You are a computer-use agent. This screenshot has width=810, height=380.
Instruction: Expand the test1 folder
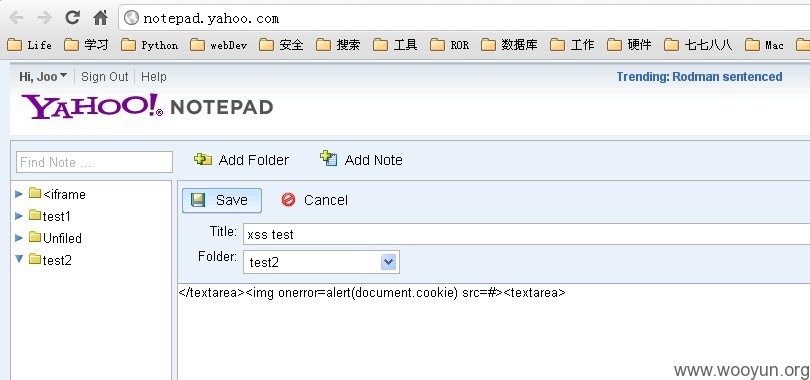[x=19, y=215]
